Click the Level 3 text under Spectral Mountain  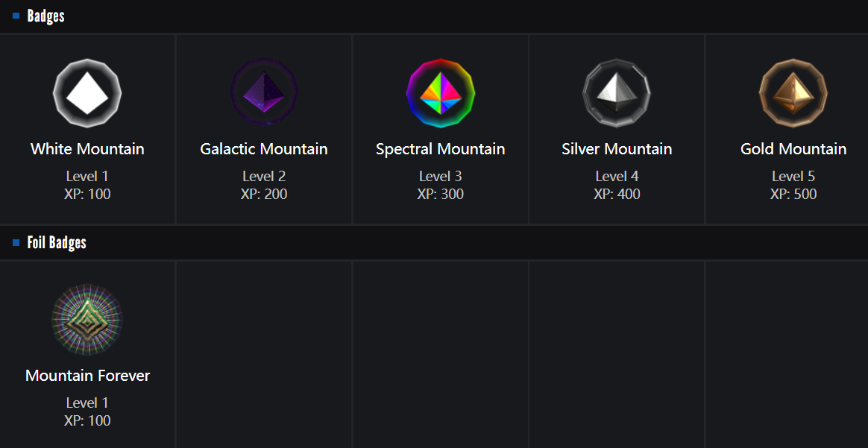440,177
